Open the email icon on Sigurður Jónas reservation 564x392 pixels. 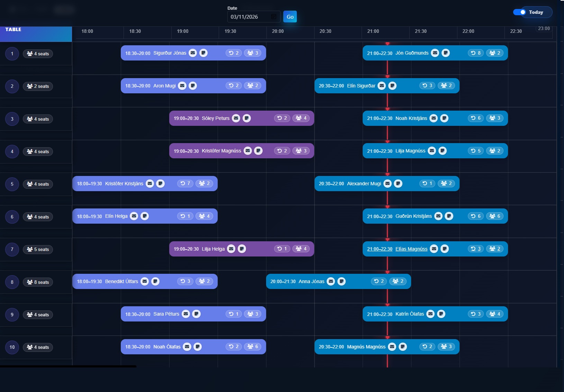(193, 53)
